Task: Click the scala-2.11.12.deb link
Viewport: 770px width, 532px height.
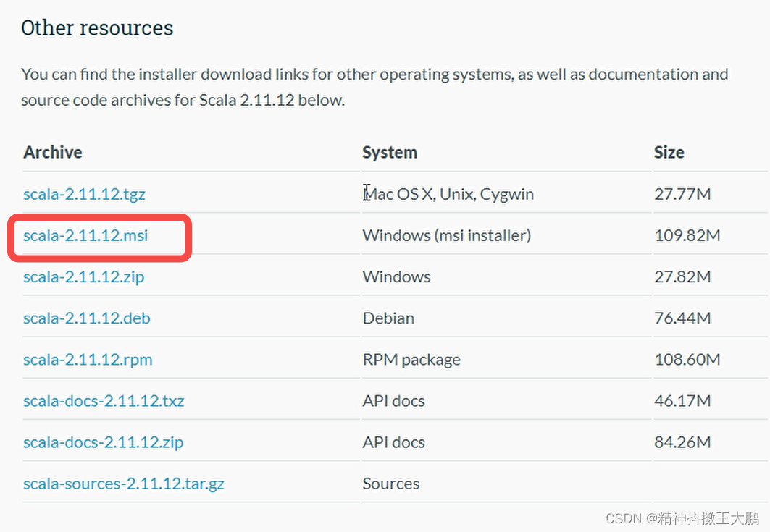Action: point(86,318)
